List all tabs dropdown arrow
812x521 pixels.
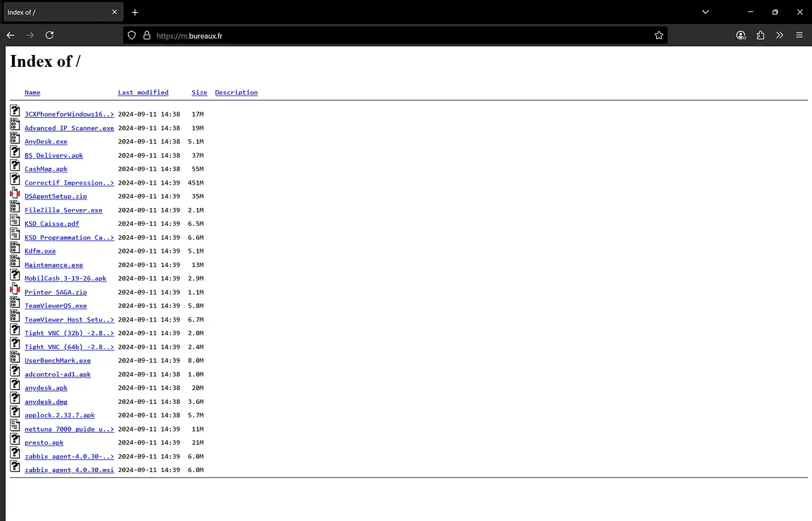coord(705,12)
